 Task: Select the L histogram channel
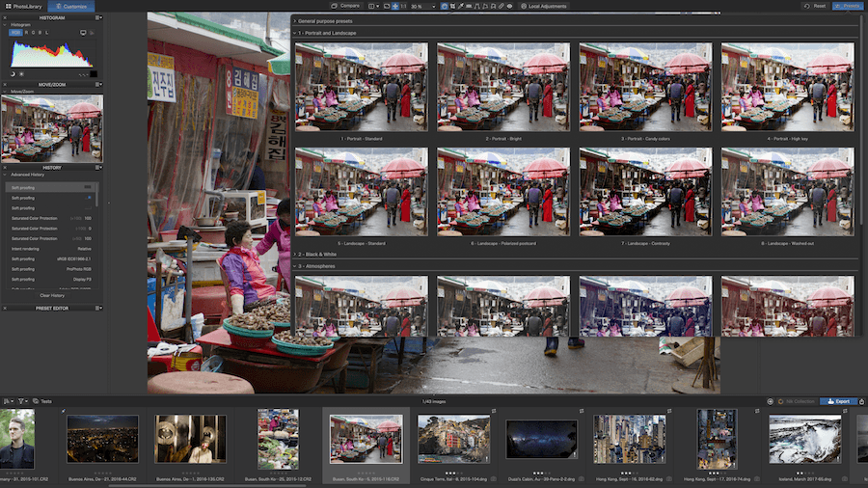click(x=46, y=33)
